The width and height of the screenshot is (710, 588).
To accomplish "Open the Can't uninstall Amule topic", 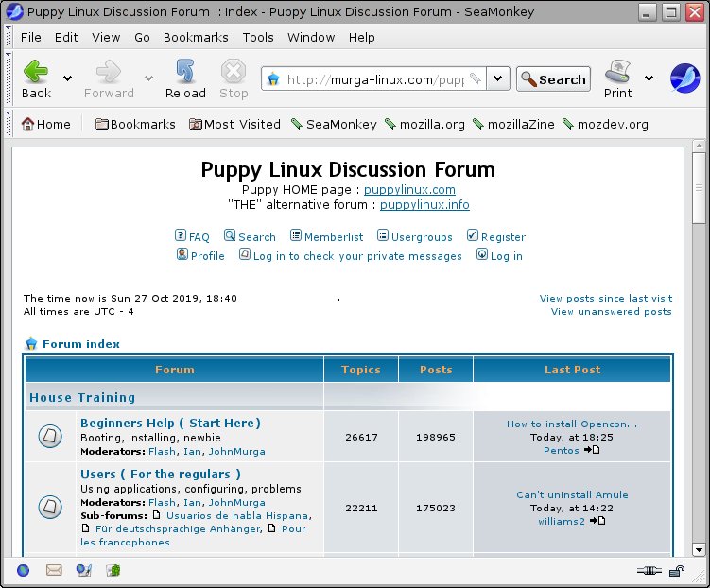I will point(572,494).
